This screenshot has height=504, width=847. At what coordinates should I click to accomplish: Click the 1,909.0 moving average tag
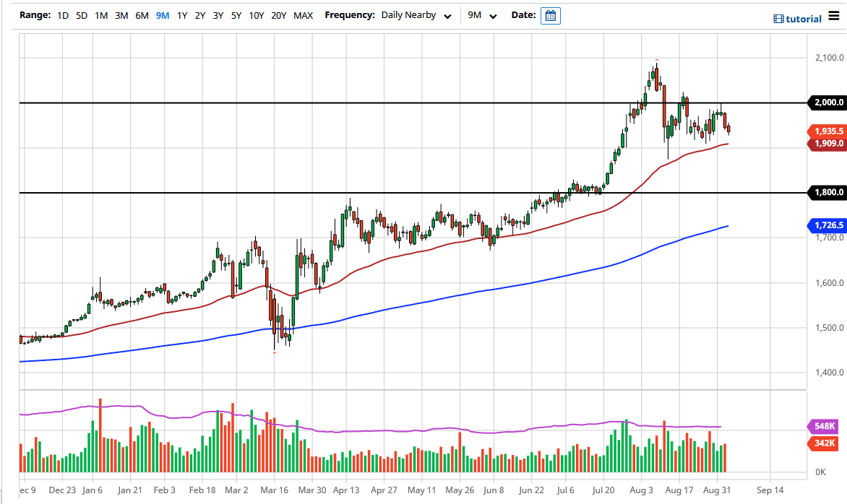point(827,144)
